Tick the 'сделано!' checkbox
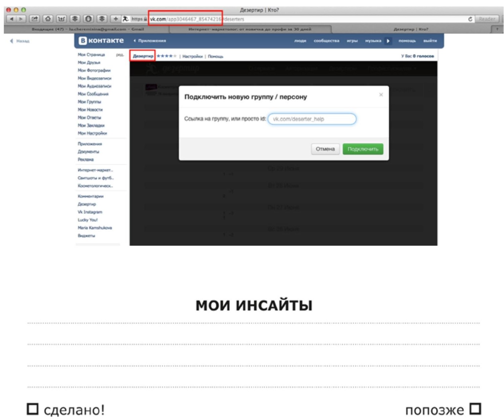The height and width of the screenshot is (420, 504). [x=33, y=409]
